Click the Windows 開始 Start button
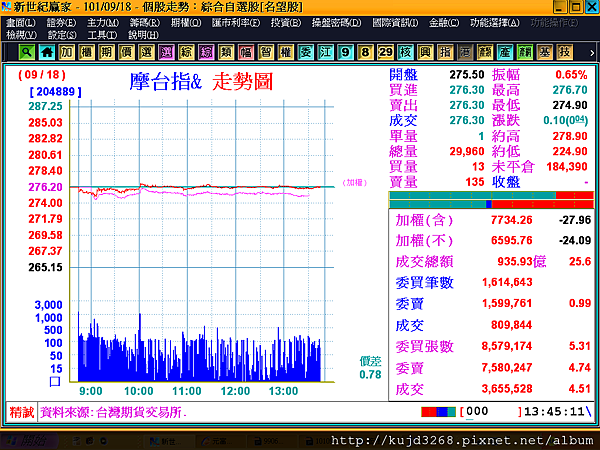The image size is (600, 450). (29, 441)
